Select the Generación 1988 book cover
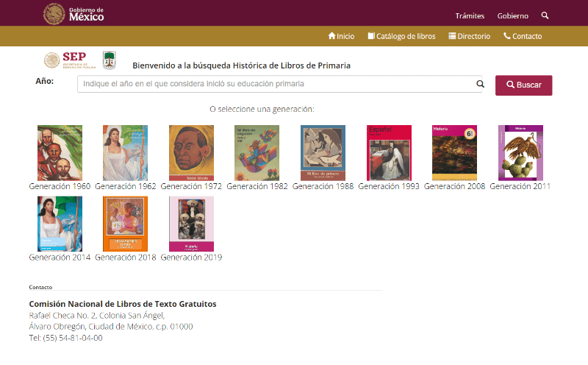 click(x=323, y=153)
